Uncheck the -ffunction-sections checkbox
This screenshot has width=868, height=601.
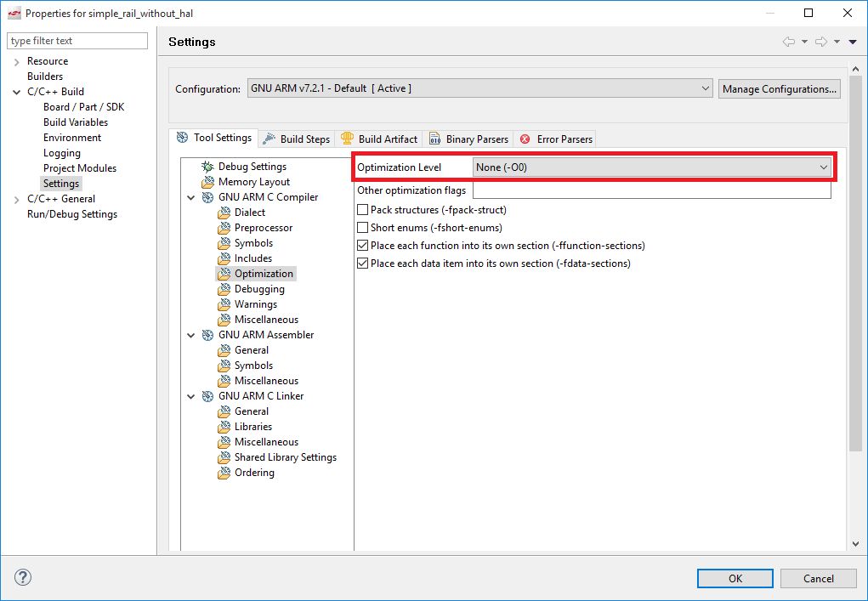(363, 246)
